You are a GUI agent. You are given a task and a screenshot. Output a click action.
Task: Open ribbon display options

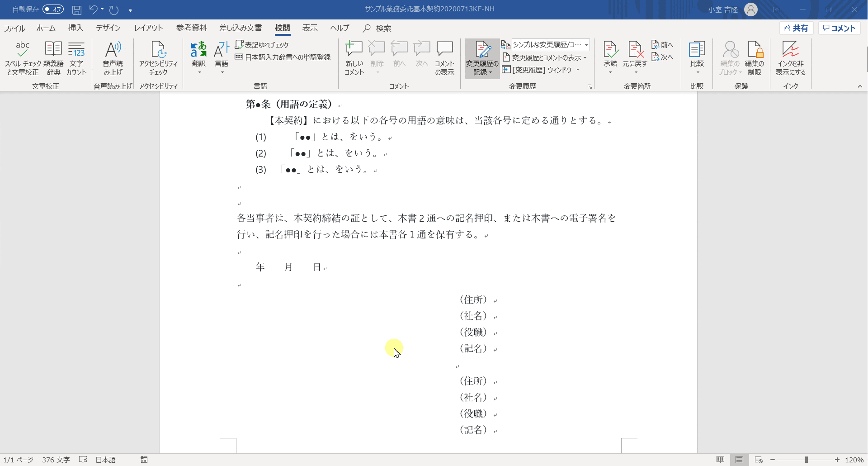click(777, 10)
